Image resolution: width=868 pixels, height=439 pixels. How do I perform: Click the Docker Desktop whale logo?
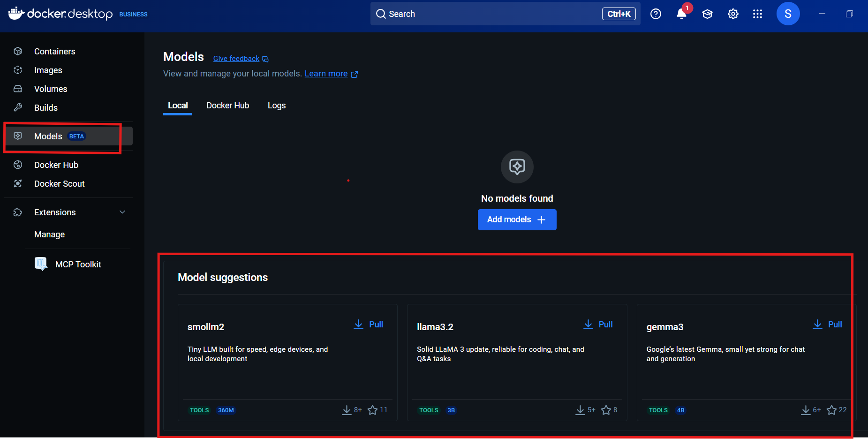[16, 13]
